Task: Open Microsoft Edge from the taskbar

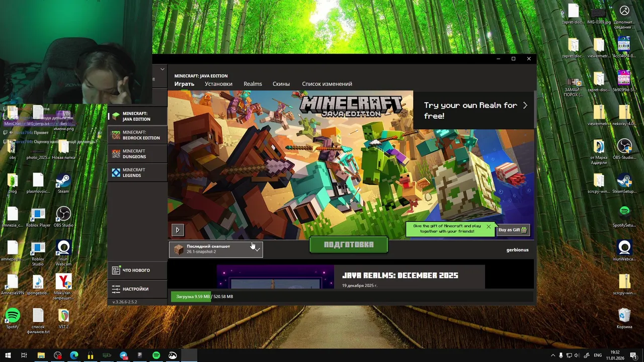Action: pos(74,355)
